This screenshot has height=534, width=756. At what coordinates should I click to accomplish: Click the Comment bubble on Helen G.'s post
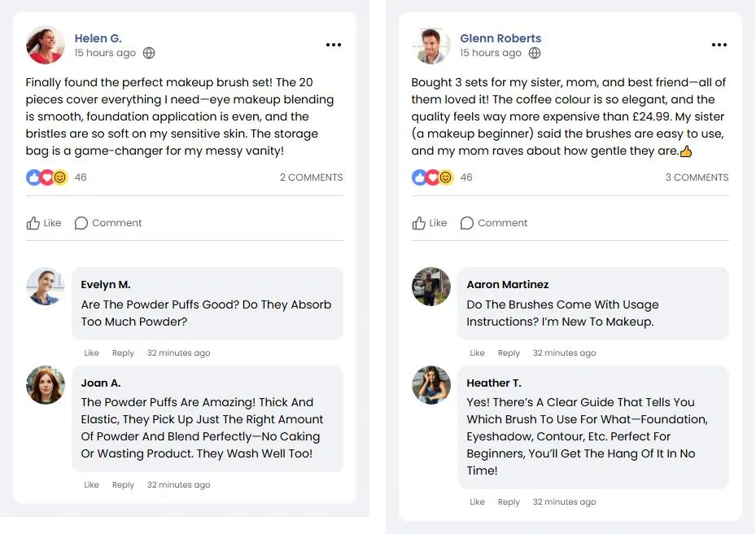coord(108,223)
